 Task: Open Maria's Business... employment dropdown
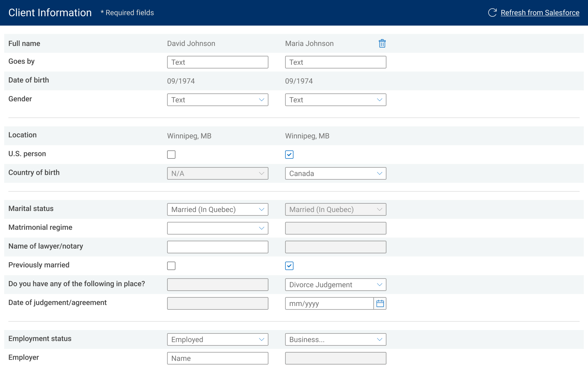(336, 339)
